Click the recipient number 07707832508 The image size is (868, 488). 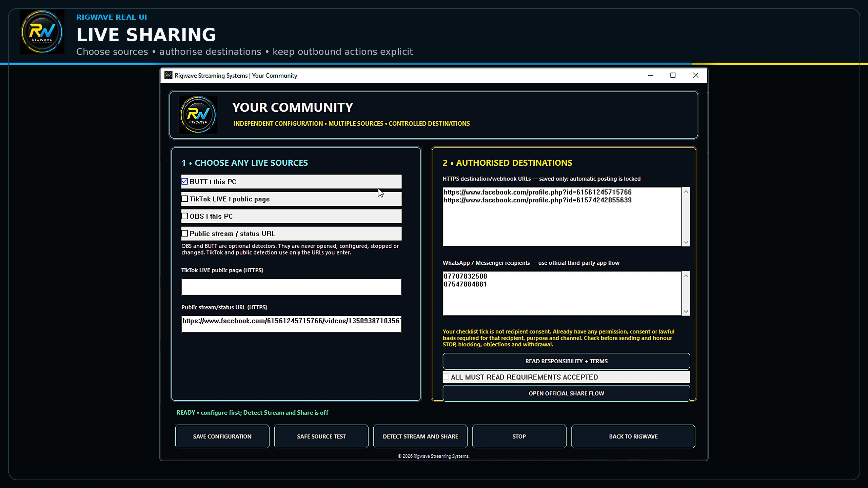click(465, 276)
